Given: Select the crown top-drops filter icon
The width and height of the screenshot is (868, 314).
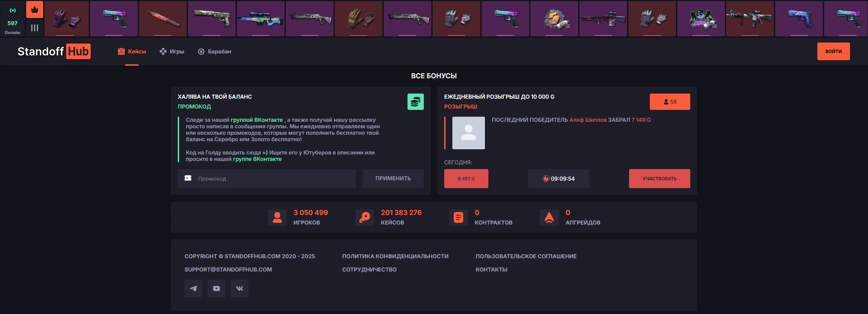Looking at the screenshot, I should point(35,10).
